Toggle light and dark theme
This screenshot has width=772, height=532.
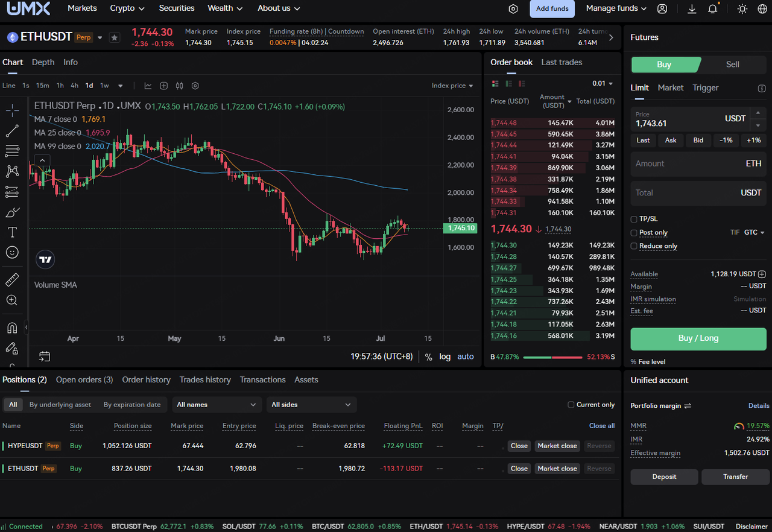[x=742, y=9]
